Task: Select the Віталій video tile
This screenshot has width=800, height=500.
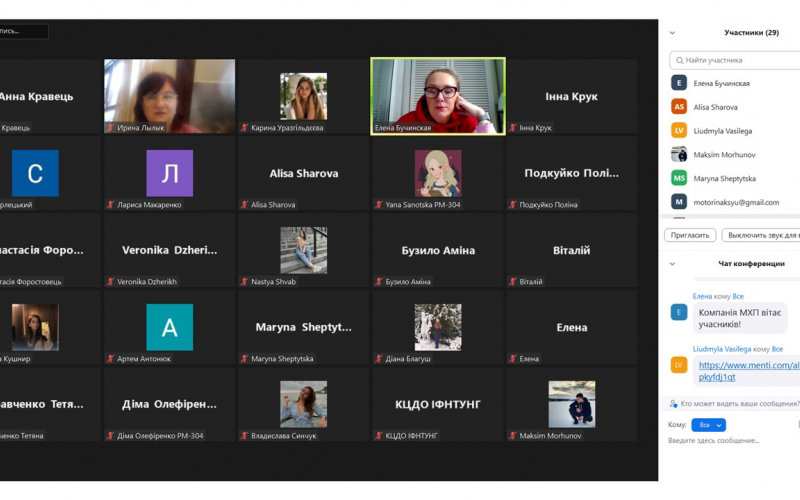Action: pyautogui.click(x=571, y=250)
